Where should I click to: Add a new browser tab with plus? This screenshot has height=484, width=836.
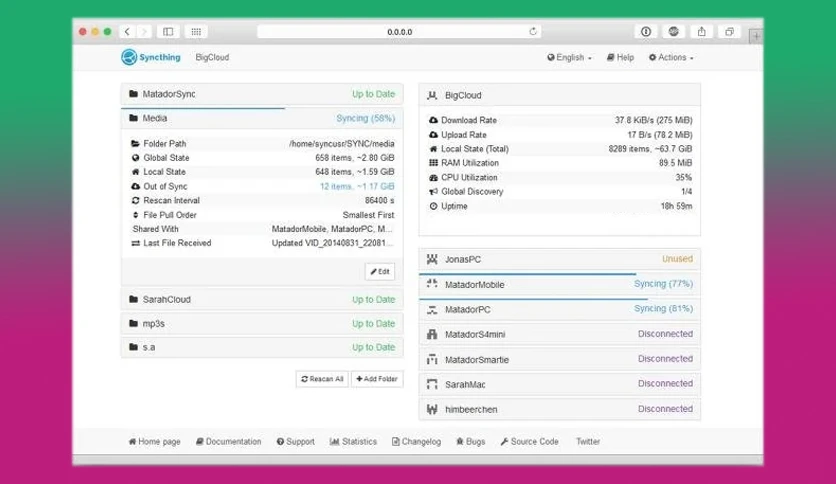tap(755, 36)
